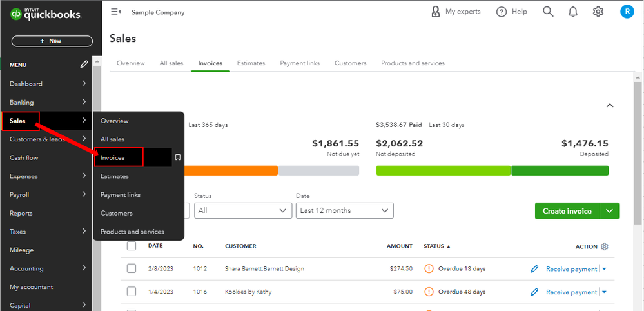This screenshot has height=311, width=644.
Task: Click the Create invoice button
Action: click(x=567, y=211)
